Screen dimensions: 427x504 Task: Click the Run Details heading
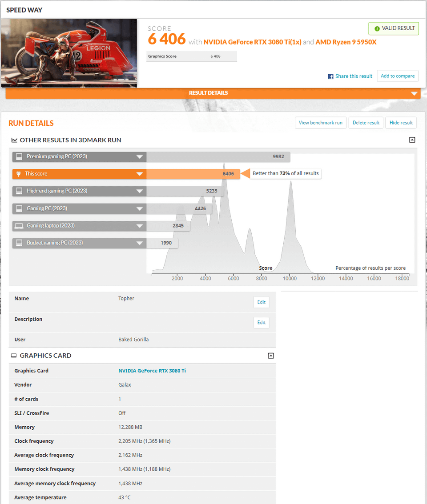(31, 123)
